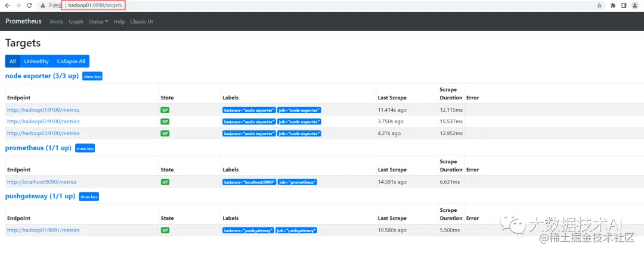Select the Unhealthy filter button
This screenshot has width=644, height=253.
pyautogui.click(x=36, y=61)
